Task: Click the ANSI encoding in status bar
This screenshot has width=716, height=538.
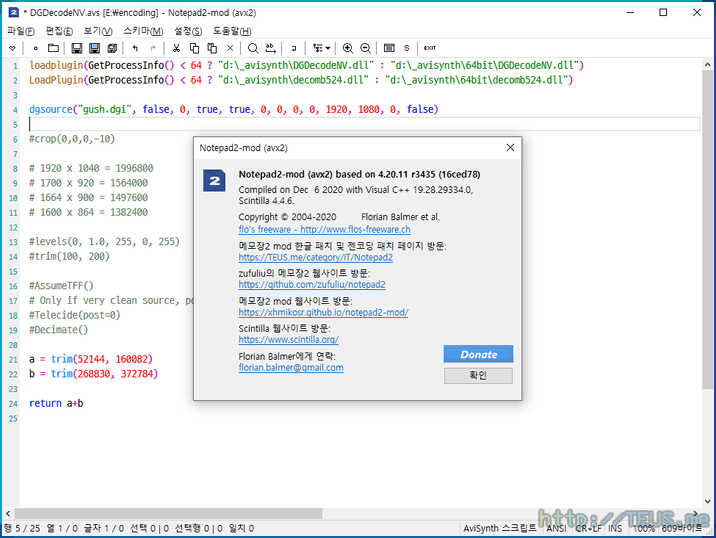Action: click(556, 528)
